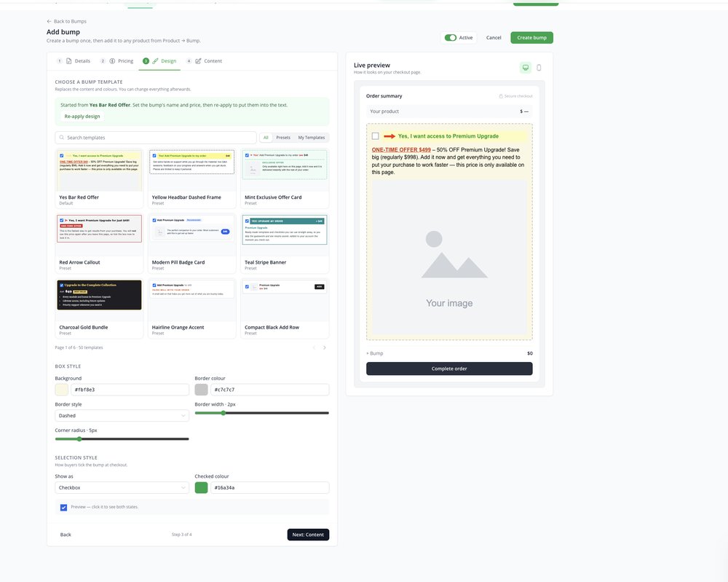Click the Background colour swatch
This screenshot has height=582, width=728.
click(x=62, y=390)
